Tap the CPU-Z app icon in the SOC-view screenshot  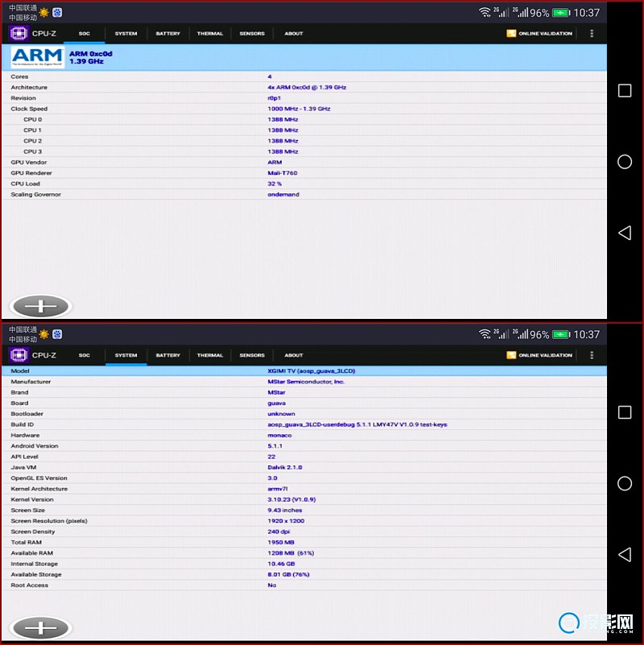click(x=19, y=33)
